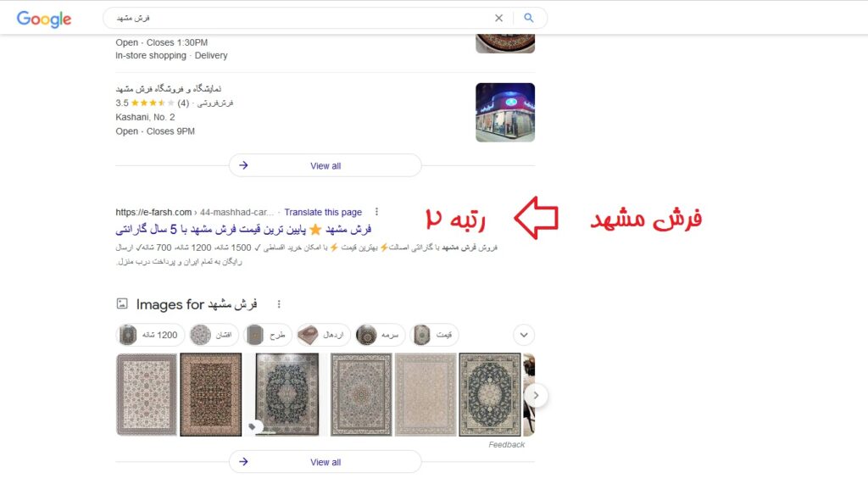This screenshot has height=495, width=868.
Task: Open the blue storefront listing photo
Action: coord(505,113)
